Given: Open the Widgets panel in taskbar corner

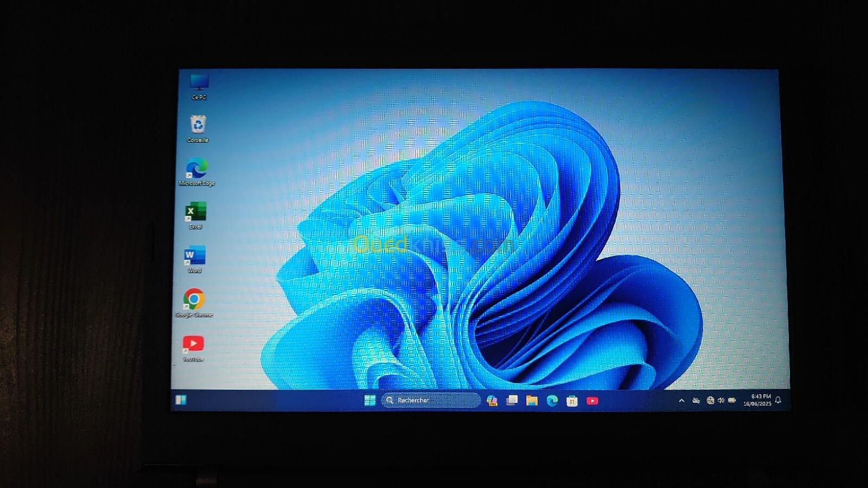Looking at the screenshot, I should (181, 400).
